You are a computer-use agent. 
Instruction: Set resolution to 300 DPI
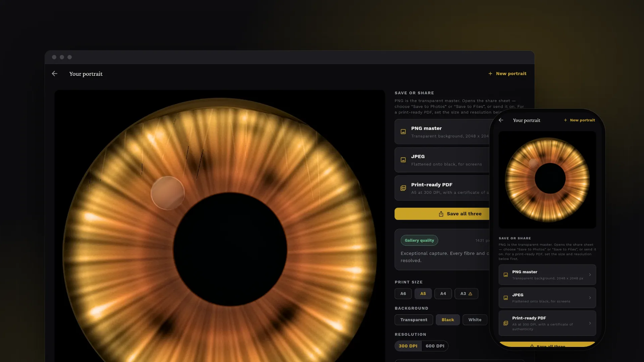408,346
